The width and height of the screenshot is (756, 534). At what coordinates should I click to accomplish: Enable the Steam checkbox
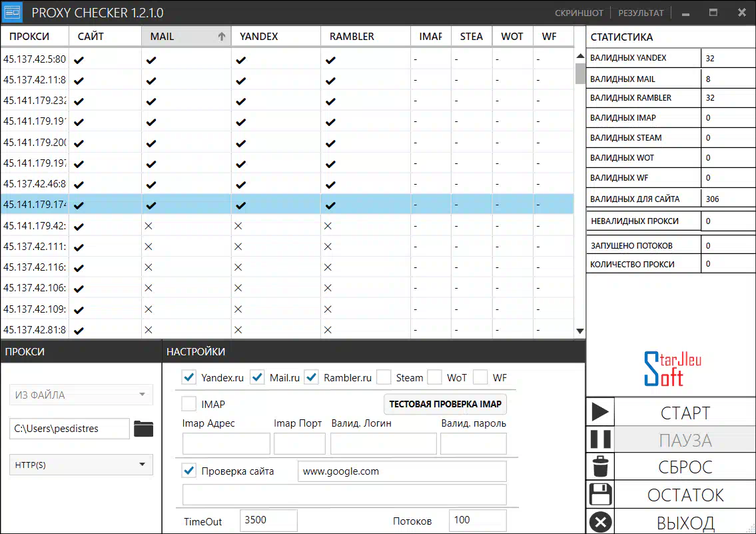(384, 377)
